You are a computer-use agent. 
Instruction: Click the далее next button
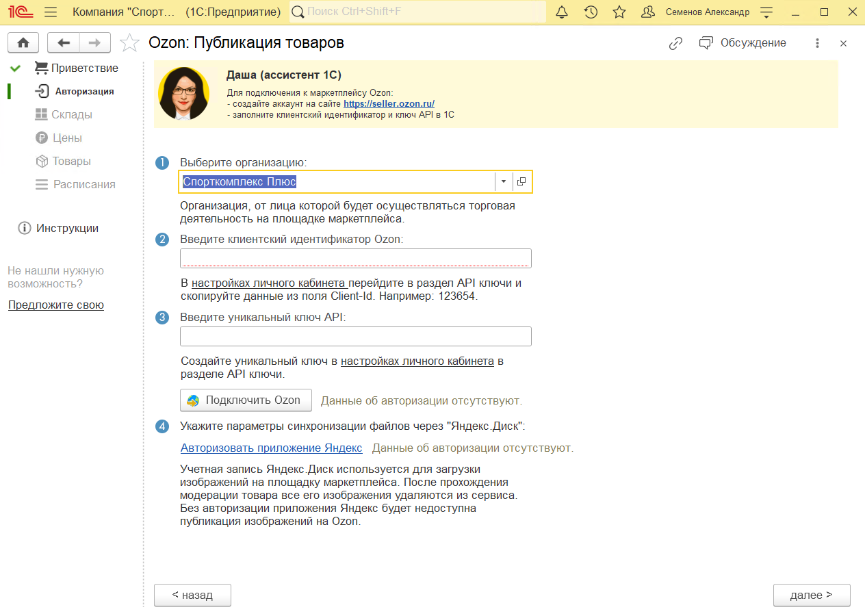click(x=812, y=595)
